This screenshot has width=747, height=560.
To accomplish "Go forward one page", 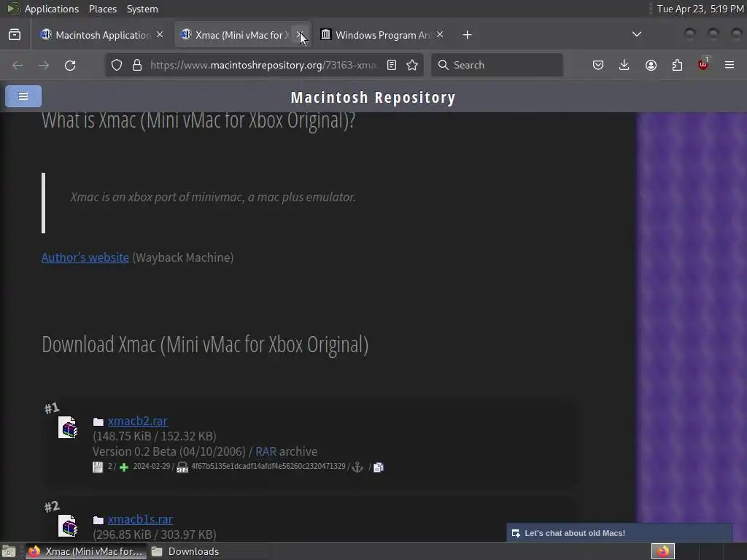I will coord(44,65).
